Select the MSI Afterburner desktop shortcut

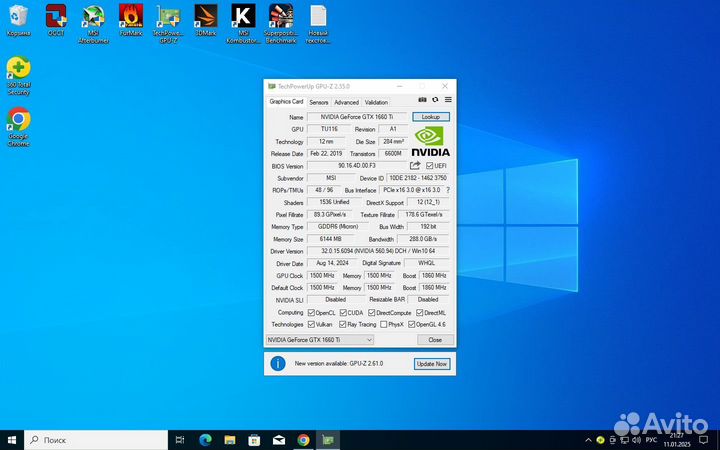[94, 24]
